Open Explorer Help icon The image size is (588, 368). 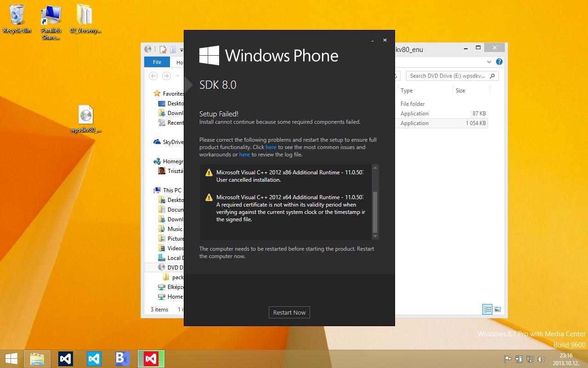[499, 62]
